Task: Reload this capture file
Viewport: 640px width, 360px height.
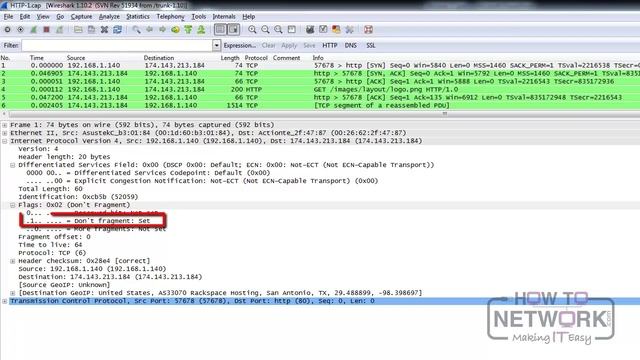Action: click(118, 30)
